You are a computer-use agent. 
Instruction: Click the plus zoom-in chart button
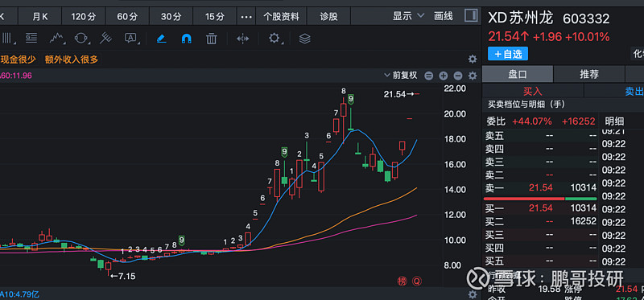[x=444, y=76]
